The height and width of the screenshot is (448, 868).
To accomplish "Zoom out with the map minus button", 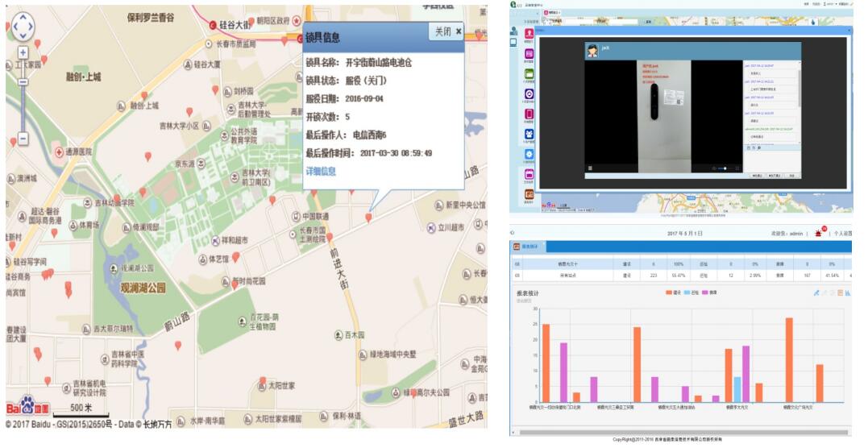I will pyautogui.click(x=23, y=139).
